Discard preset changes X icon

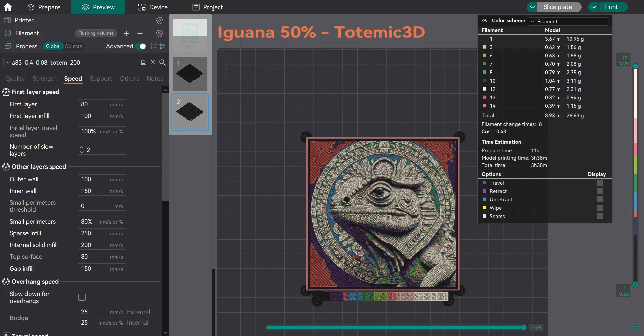tap(153, 62)
